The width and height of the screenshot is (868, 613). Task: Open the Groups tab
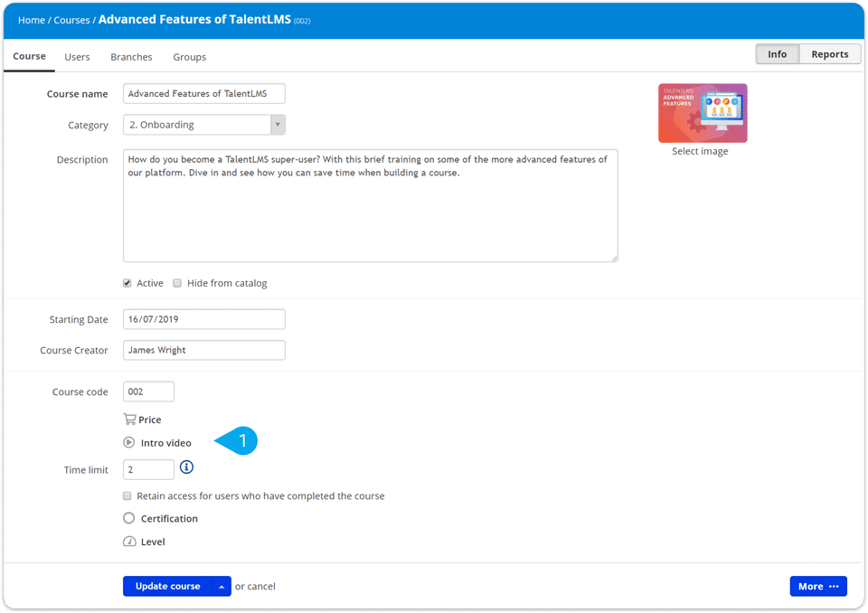tap(189, 57)
